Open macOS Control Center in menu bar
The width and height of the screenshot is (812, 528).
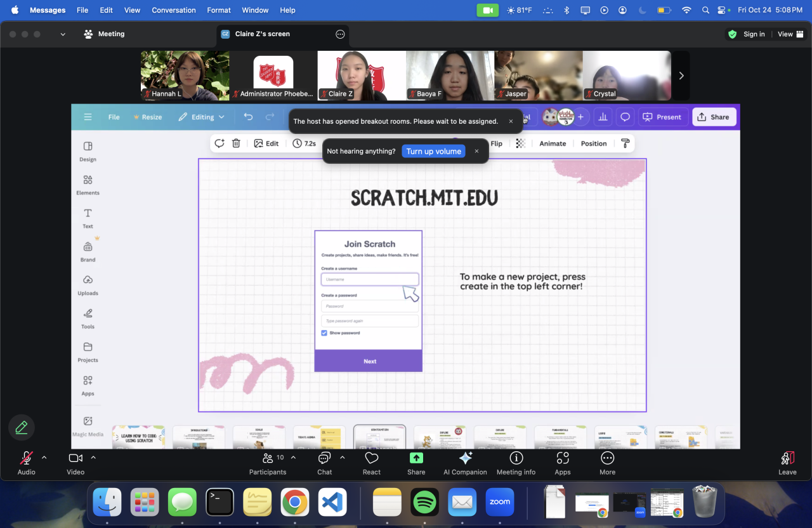(721, 10)
